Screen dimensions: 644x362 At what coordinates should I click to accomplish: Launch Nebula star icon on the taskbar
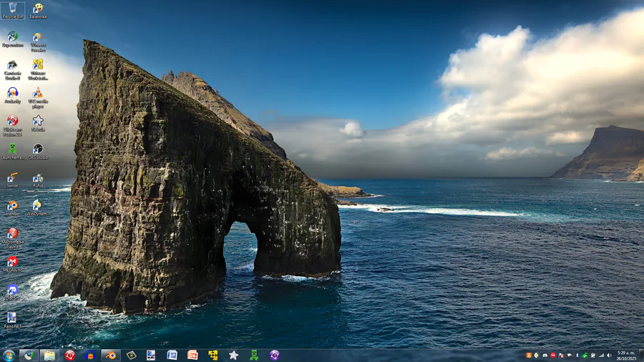[234, 355]
